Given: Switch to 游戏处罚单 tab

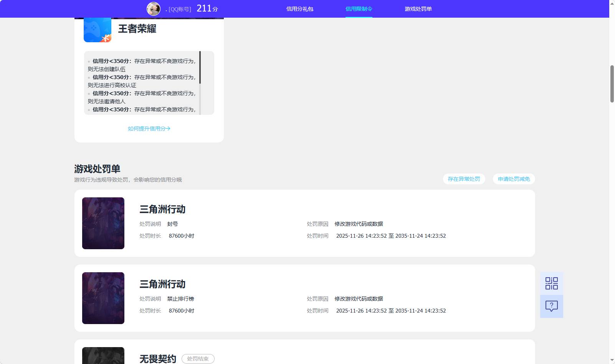Looking at the screenshot, I should click(418, 9).
